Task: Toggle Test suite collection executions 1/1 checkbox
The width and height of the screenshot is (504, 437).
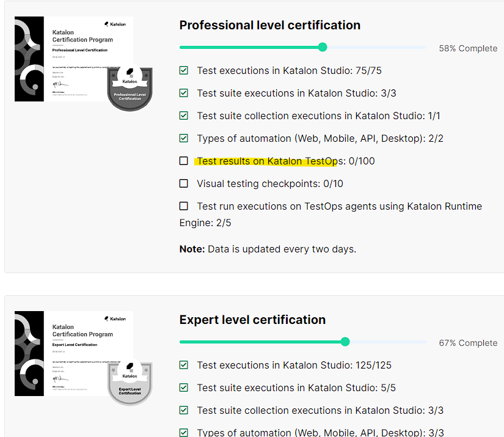Action: (x=183, y=116)
